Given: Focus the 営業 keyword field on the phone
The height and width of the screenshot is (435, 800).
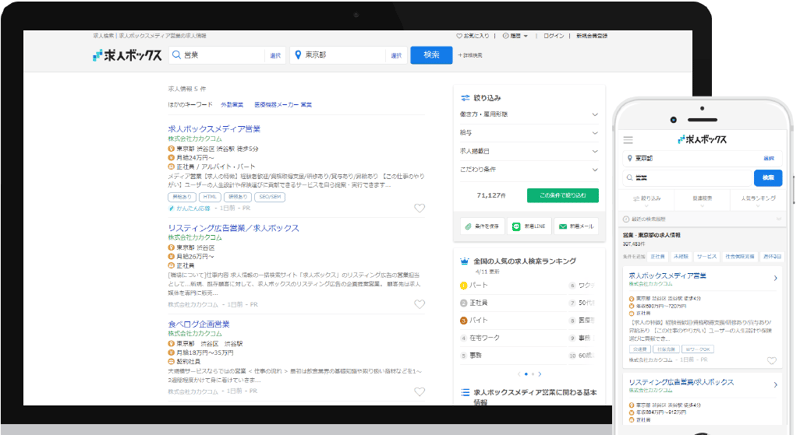Looking at the screenshot, I should tap(688, 177).
